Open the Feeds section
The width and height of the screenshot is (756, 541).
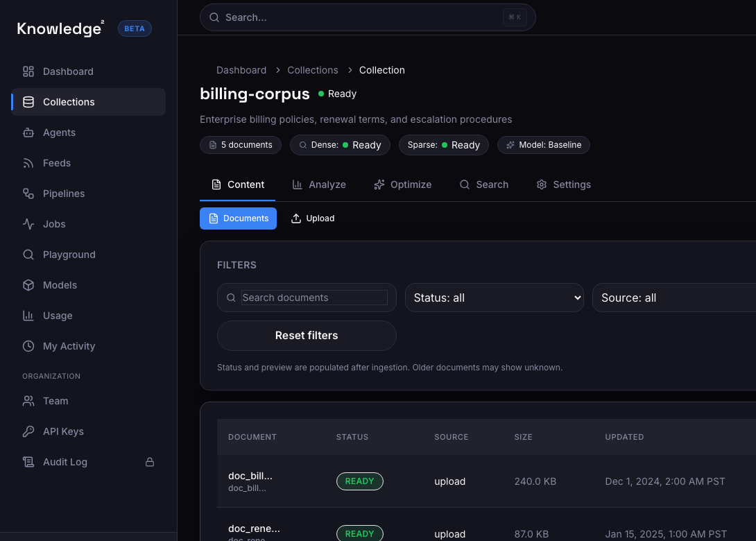pyautogui.click(x=55, y=163)
